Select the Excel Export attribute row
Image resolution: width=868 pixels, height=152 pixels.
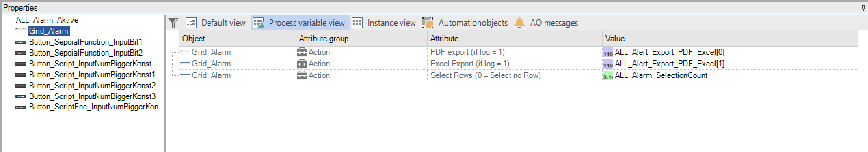(518, 64)
